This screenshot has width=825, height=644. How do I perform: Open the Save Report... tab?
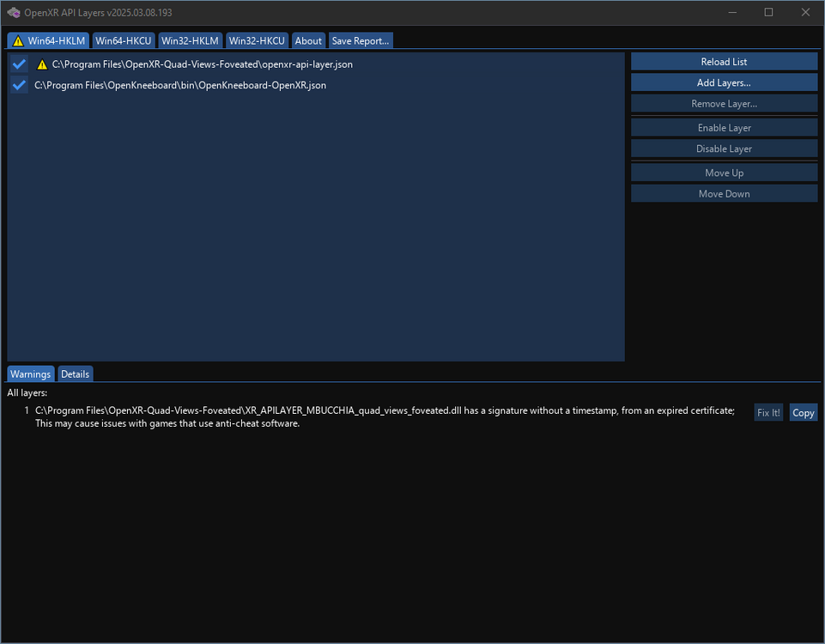point(361,41)
